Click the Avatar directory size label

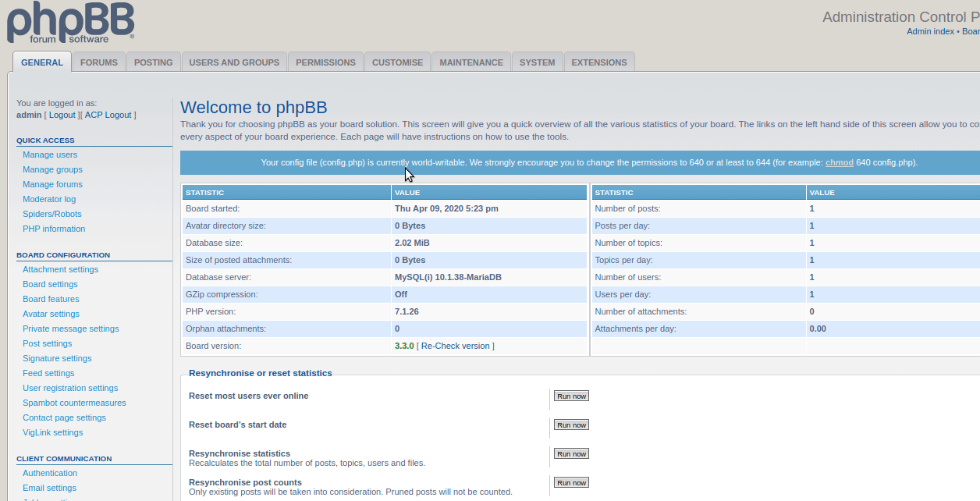point(225,226)
